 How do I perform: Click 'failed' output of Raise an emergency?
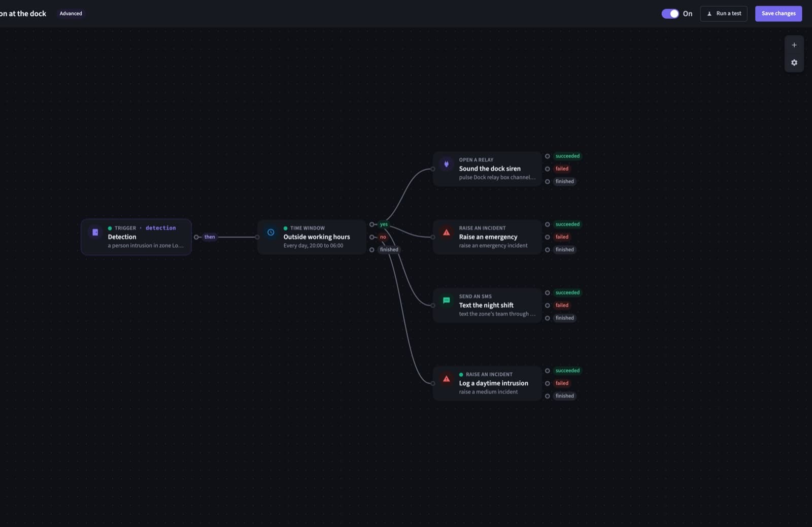pos(548,237)
